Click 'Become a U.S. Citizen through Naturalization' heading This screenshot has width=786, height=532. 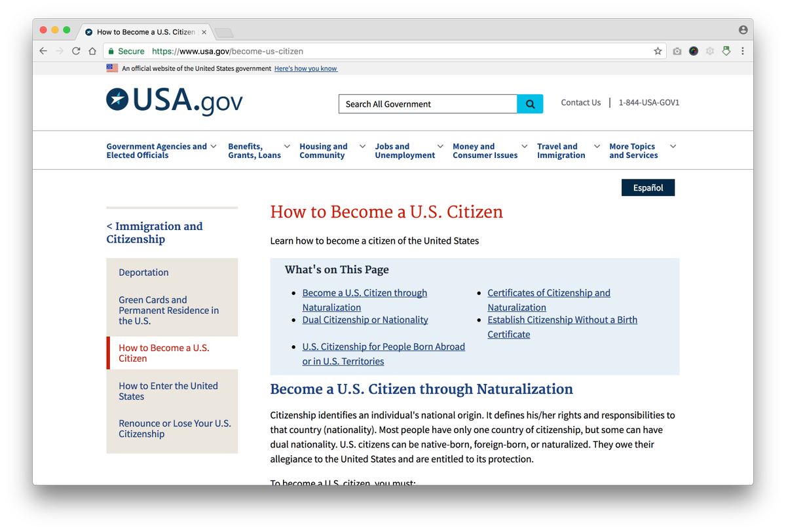(x=422, y=389)
